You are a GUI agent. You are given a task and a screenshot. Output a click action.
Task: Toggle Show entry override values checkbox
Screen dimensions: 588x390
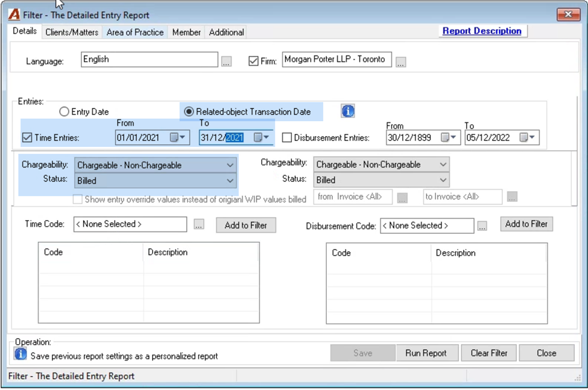pos(78,199)
